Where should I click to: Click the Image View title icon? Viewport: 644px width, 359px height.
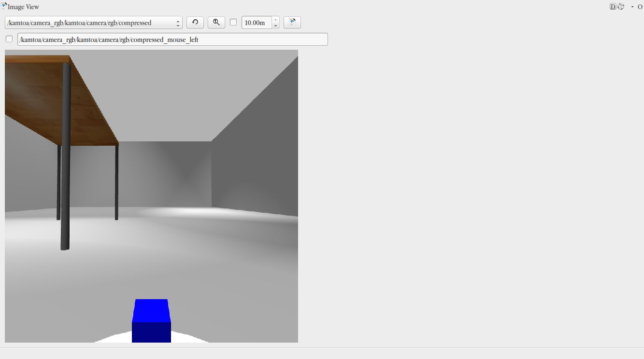(x=4, y=6)
